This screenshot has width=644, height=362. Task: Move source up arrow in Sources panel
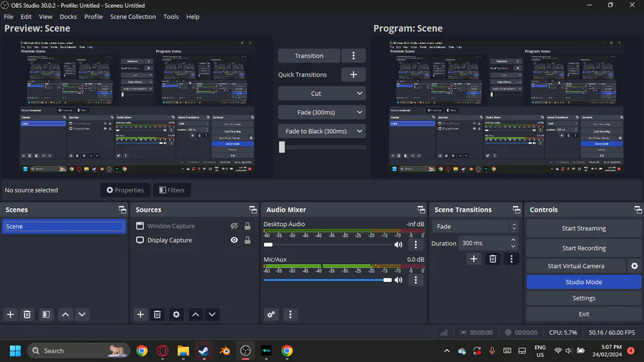click(x=195, y=314)
